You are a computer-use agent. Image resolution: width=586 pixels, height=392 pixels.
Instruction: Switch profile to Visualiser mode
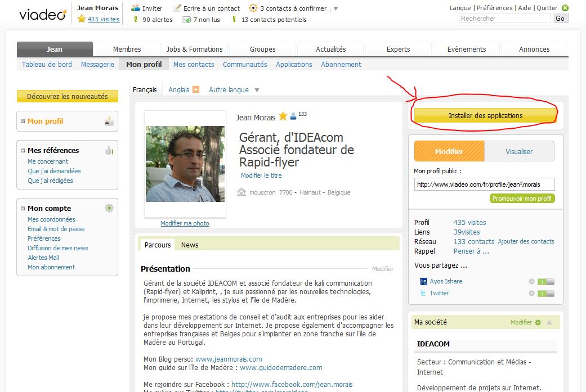click(x=519, y=151)
